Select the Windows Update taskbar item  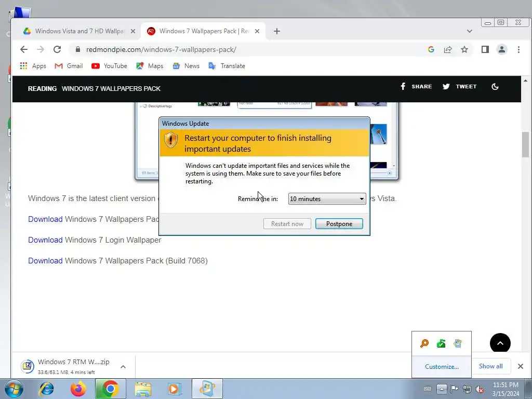pyautogui.click(x=207, y=389)
